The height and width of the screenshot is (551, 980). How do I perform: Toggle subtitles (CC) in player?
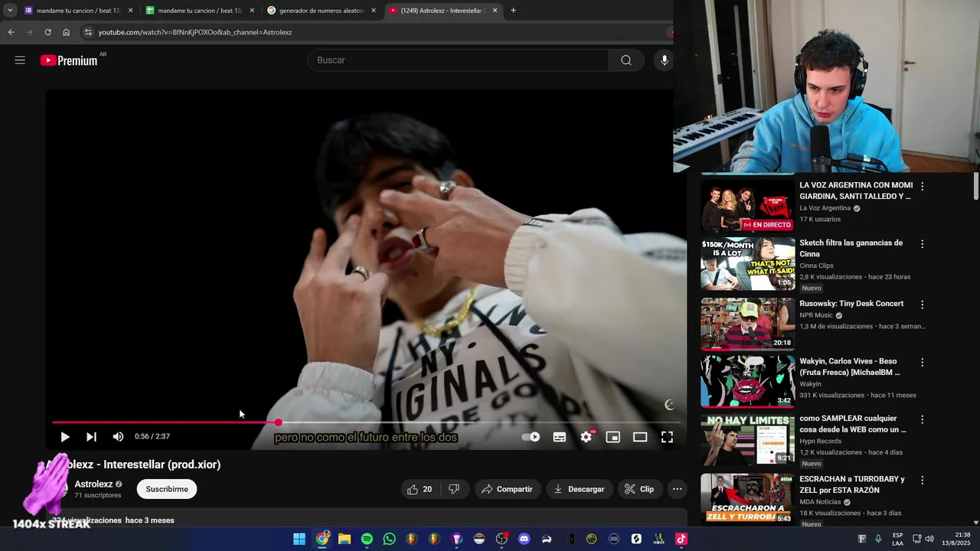(560, 437)
